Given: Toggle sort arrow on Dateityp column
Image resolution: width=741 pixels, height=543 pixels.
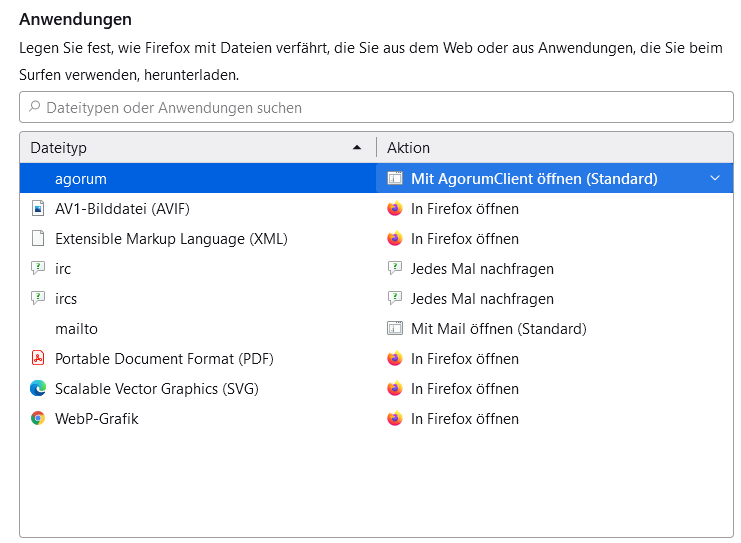Looking at the screenshot, I should (357, 147).
